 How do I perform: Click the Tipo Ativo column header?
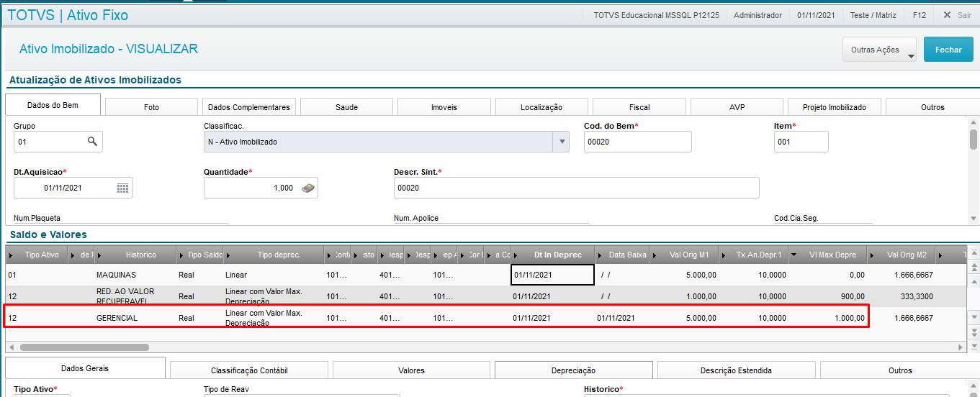37,255
